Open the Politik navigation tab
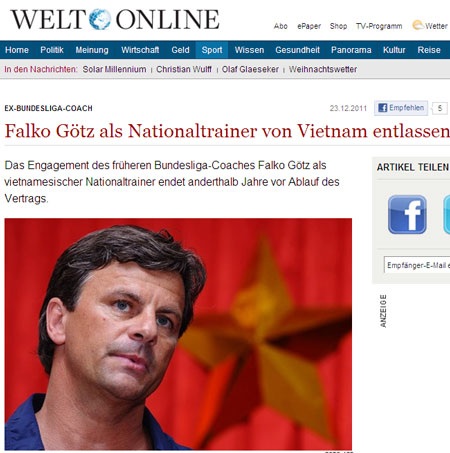The height and width of the screenshot is (453, 450). 52,50
